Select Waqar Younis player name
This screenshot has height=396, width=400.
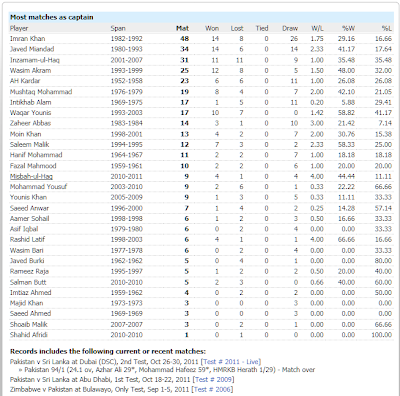tap(30, 112)
